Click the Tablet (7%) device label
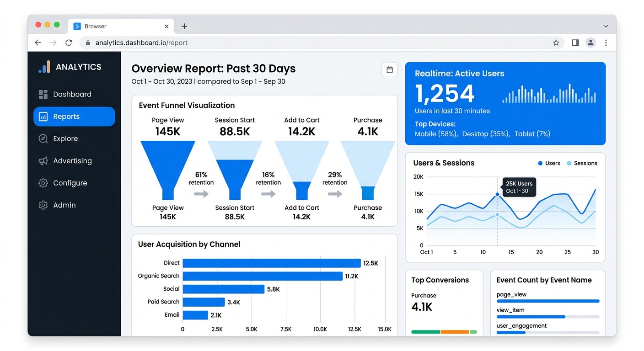The height and width of the screenshot is (351, 644). click(532, 134)
